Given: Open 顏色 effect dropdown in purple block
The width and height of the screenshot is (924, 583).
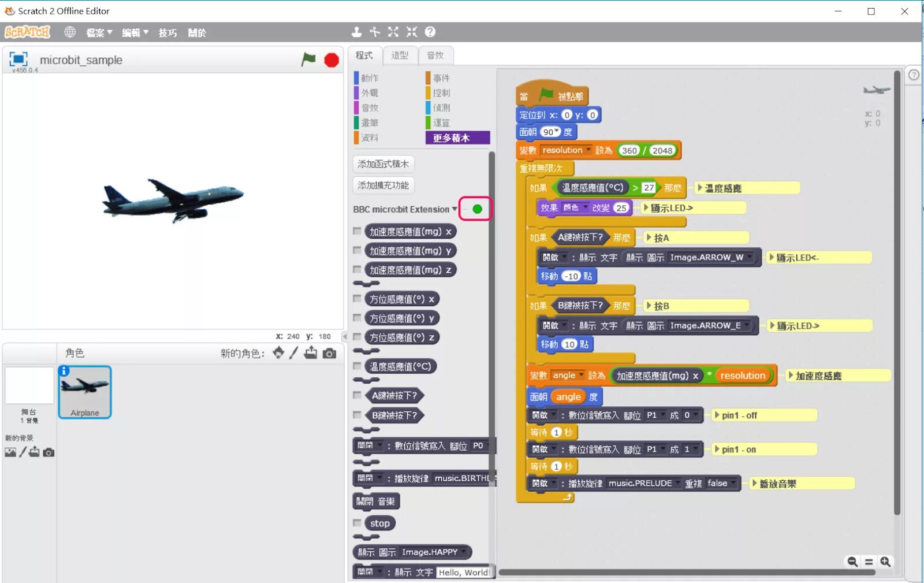Looking at the screenshot, I should coord(585,207).
